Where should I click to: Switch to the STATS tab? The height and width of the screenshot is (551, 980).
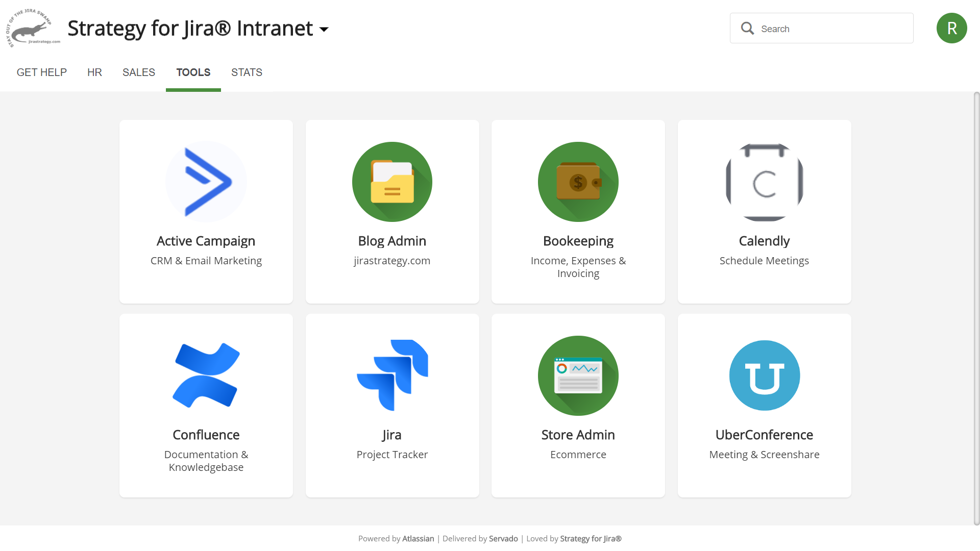click(x=247, y=72)
